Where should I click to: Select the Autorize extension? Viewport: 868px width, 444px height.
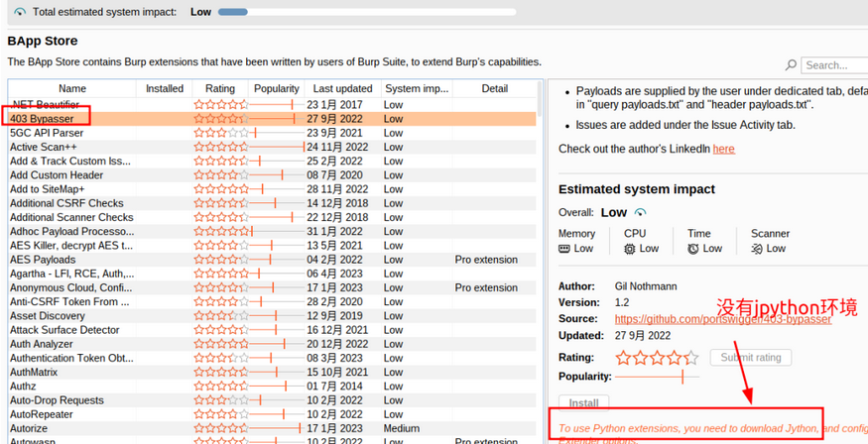(x=272, y=428)
